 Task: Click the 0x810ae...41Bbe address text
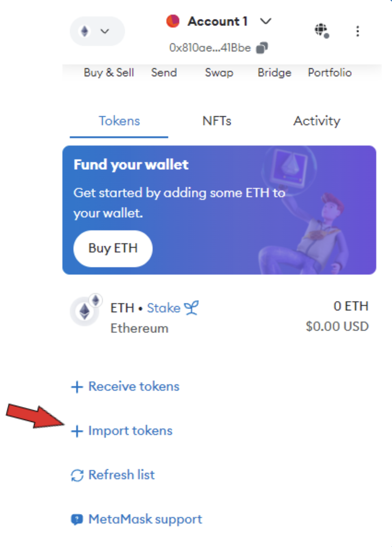[x=210, y=48]
